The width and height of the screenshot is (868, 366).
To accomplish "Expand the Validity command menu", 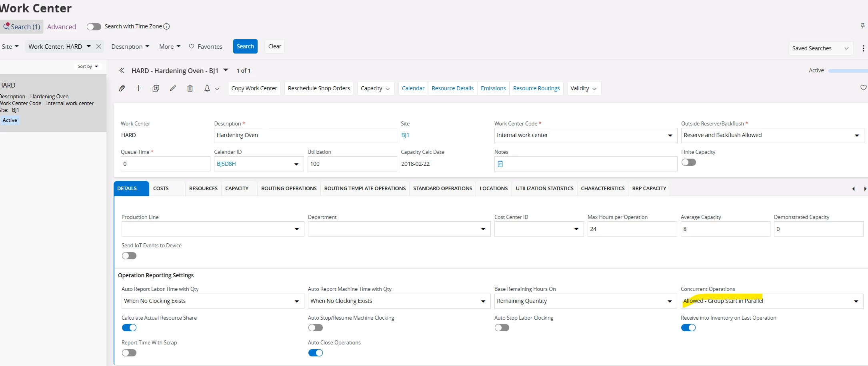I will 584,88.
